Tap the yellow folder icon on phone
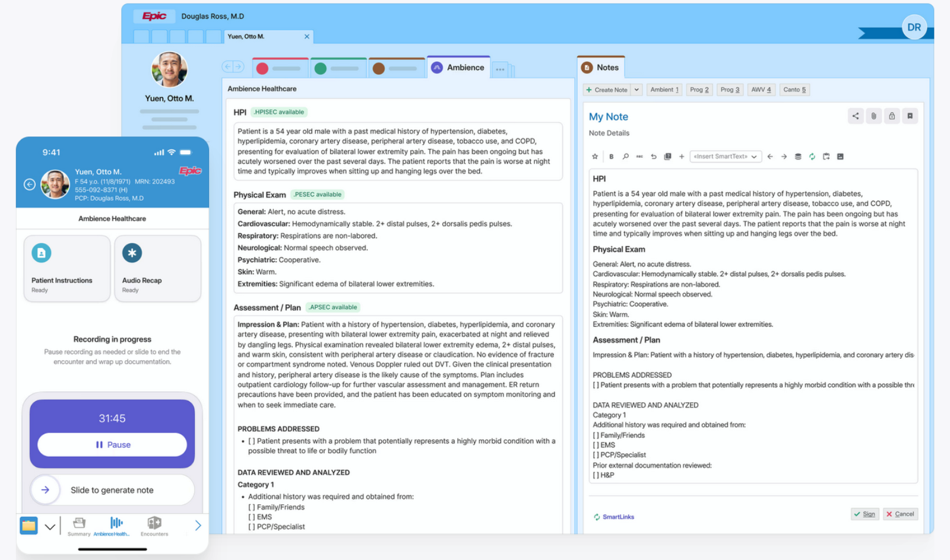This screenshot has width=950, height=560. point(28,526)
